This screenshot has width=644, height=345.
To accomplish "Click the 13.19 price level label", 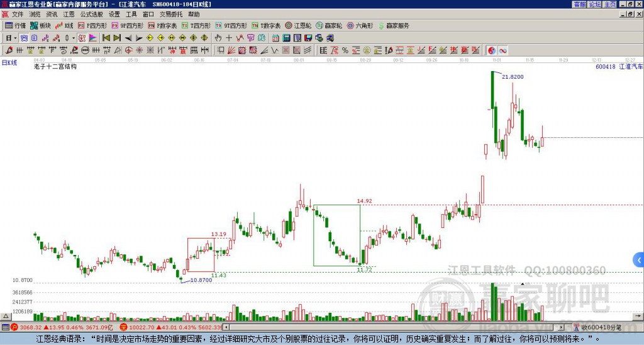I will [x=218, y=234].
